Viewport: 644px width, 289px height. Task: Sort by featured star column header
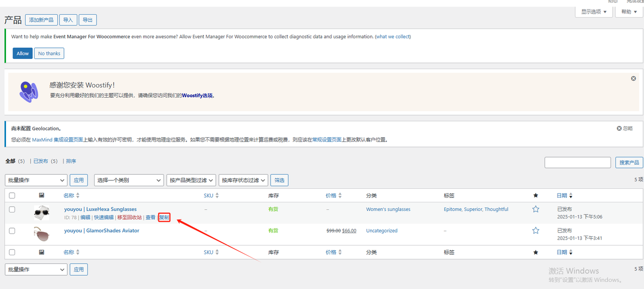click(x=535, y=195)
